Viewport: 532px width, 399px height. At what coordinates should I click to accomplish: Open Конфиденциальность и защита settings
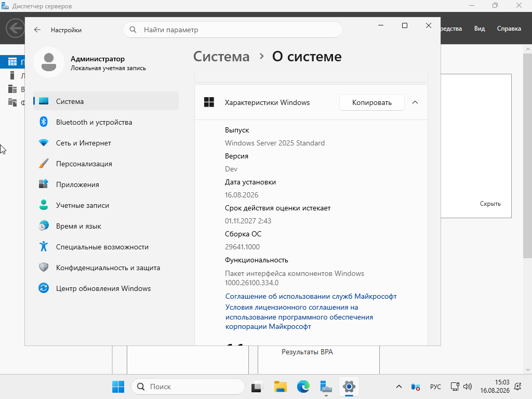pos(106,268)
